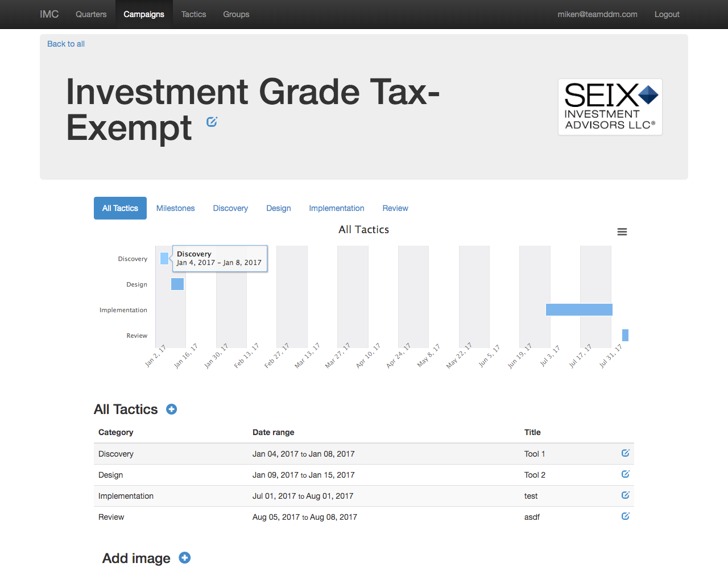Image resolution: width=728 pixels, height=571 pixels.
Task: Log out of the application
Action: 667,14
